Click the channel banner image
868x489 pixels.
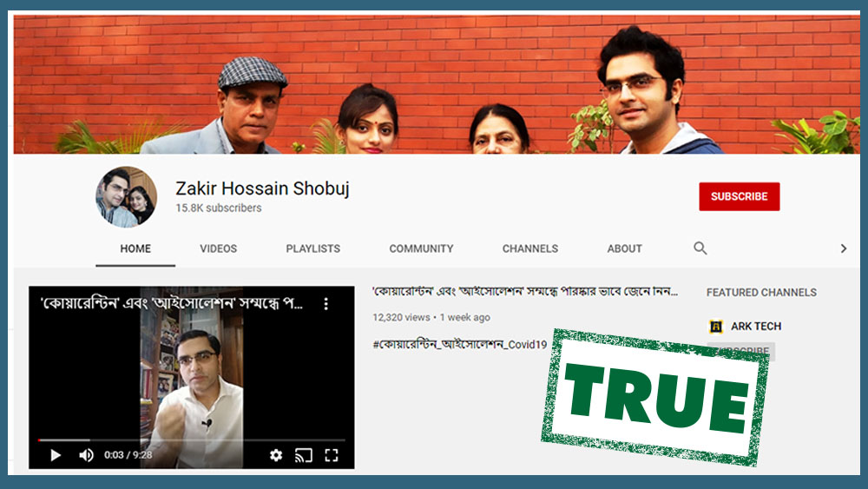click(437, 84)
